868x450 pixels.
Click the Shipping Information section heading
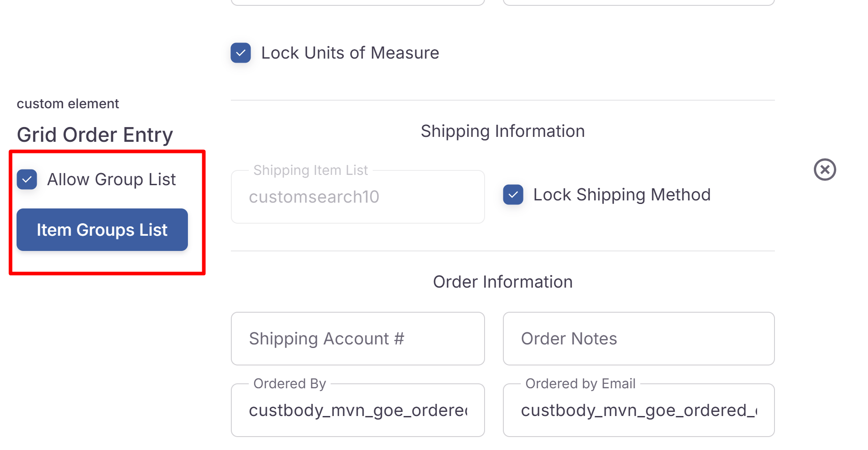[502, 131]
